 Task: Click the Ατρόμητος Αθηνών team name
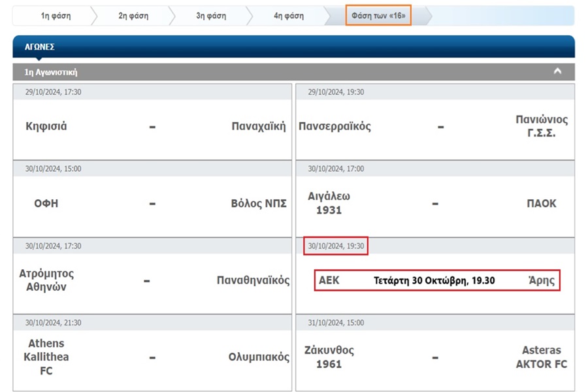pyautogui.click(x=46, y=280)
